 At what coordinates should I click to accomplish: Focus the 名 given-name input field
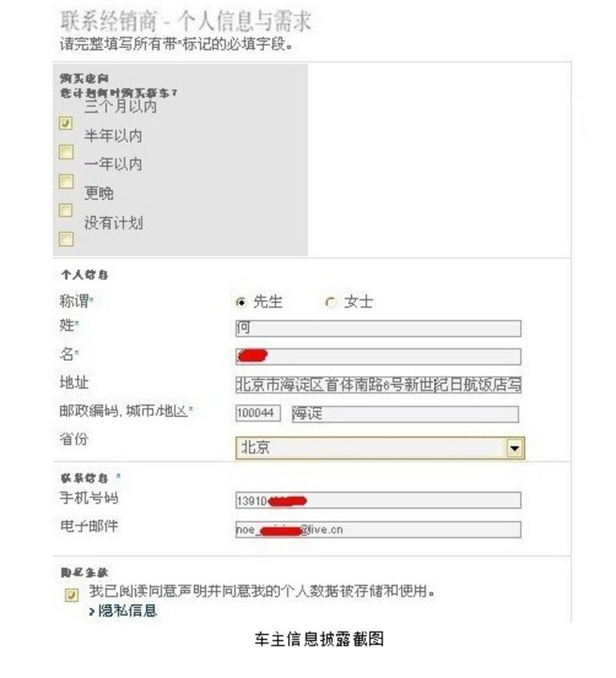pyautogui.click(x=378, y=357)
